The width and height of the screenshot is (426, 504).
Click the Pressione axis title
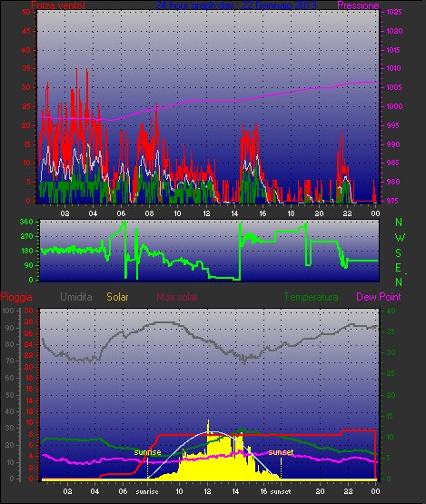coord(358,5)
